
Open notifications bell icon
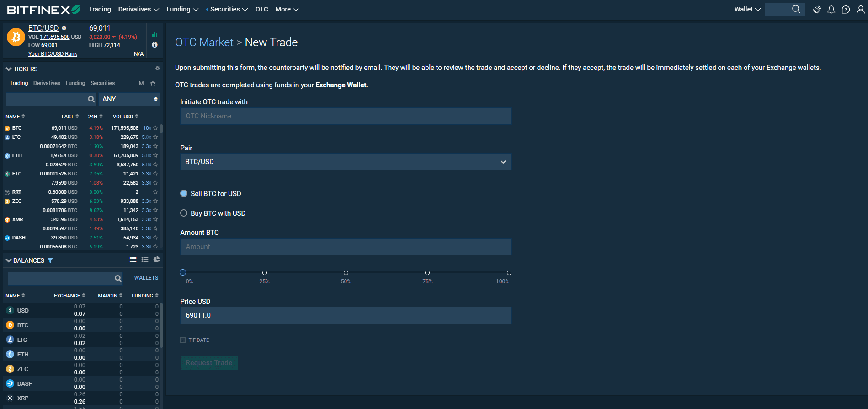tap(831, 9)
